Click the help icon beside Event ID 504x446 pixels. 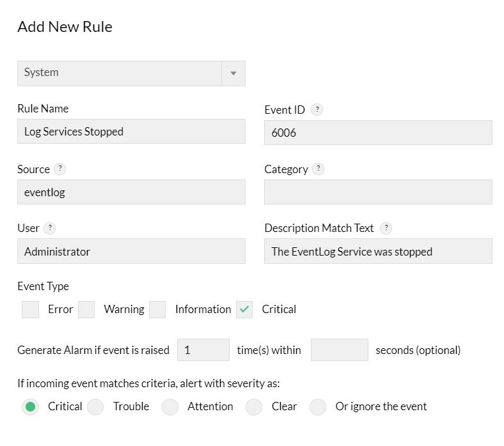coord(317,110)
